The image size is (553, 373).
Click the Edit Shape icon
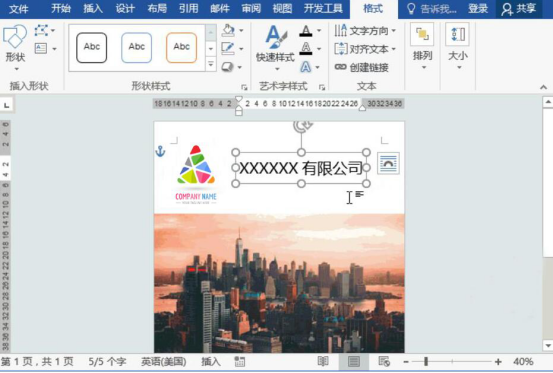[42, 30]
